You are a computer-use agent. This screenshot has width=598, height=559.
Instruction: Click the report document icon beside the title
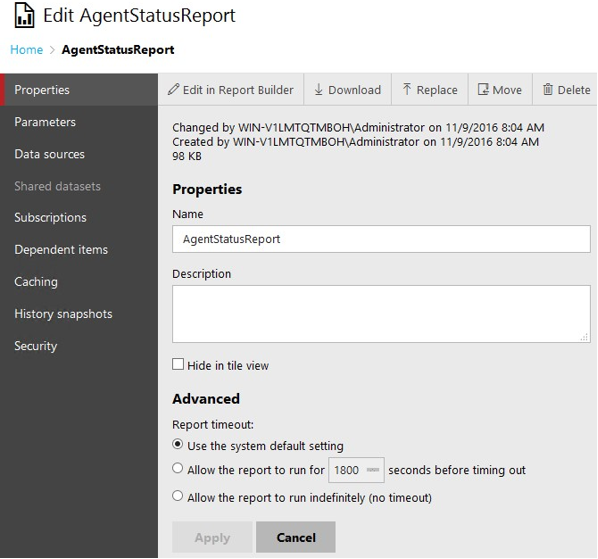coord(24,16)
